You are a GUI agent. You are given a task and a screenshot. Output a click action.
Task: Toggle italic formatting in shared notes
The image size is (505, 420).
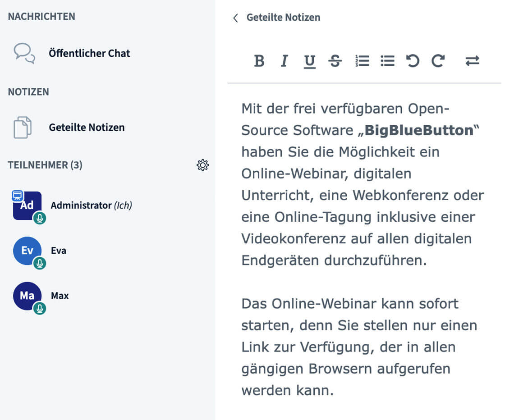click(x=284, y=61)
